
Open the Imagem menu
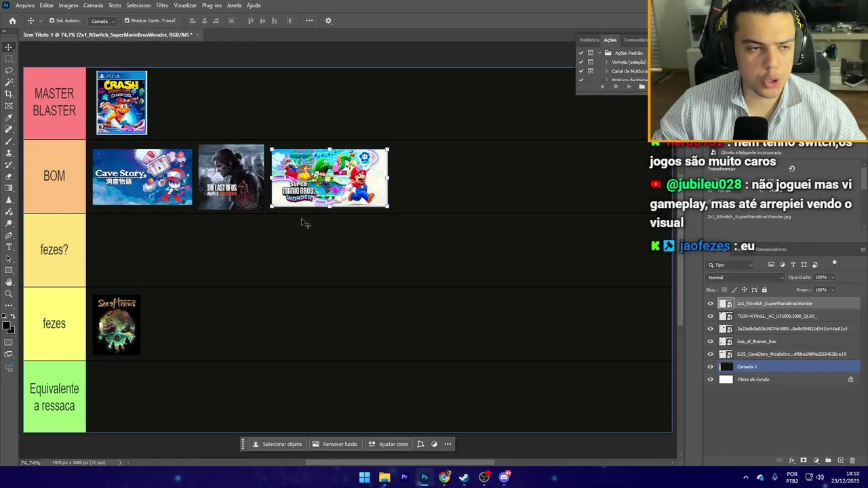click(68, 5)
